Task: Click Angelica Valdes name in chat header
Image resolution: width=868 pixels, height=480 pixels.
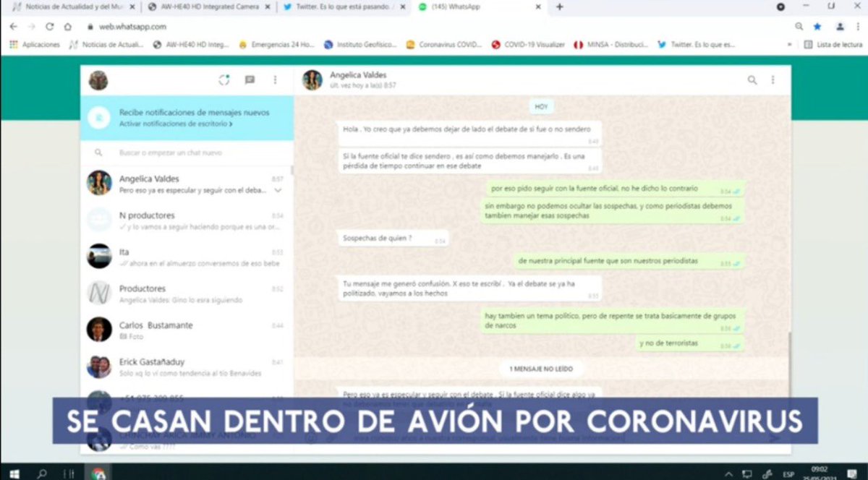Action: (x=358, y=74)
